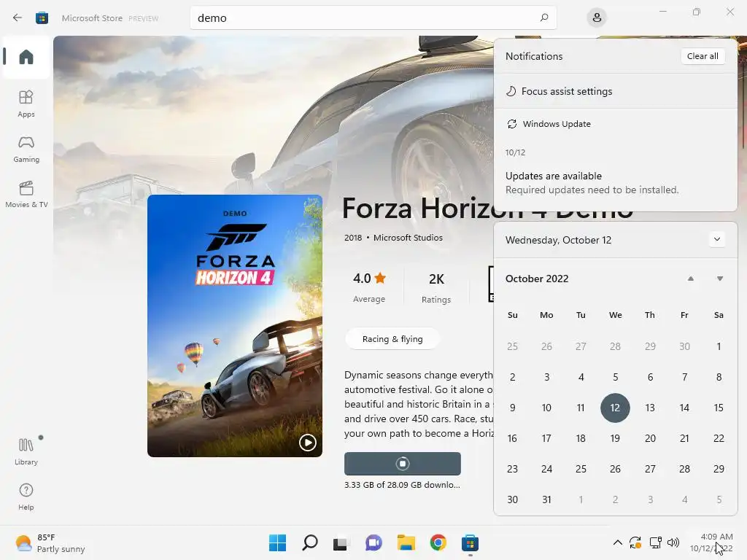Click the search field containing 'demo'
This screenshot has width=747, height=560.
pos(373,18)
